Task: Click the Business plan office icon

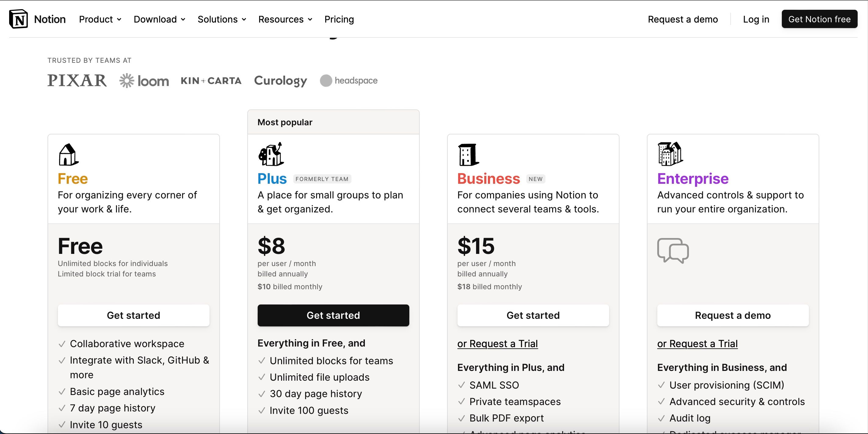Action: click(x=468, y=155)
